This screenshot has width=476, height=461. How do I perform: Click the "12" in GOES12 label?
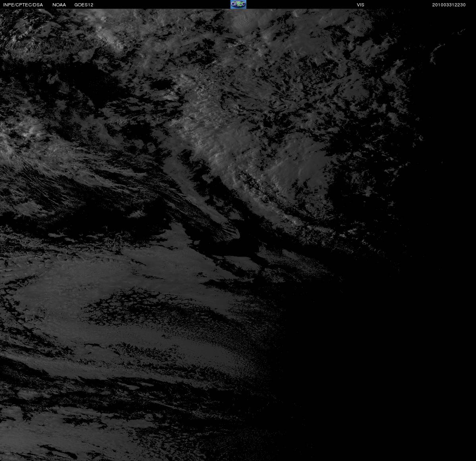pyautogui.click(x=91, y=5)
